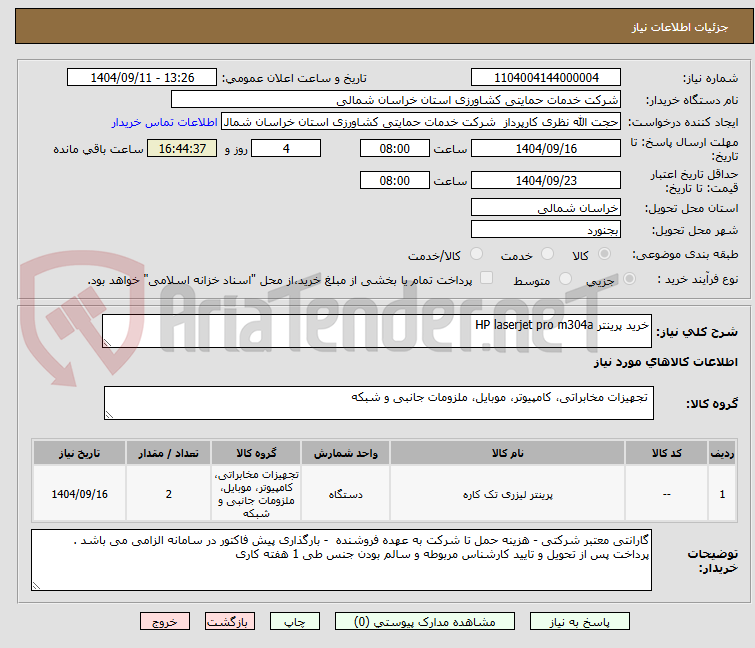Click the چاپ print button
The width and height of the screenshot is (755, 648).
(x=295, y=622)
